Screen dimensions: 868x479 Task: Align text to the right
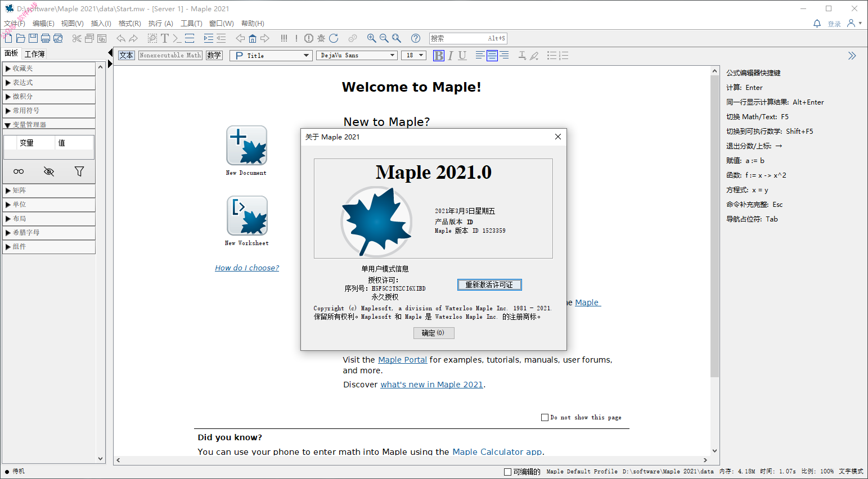tap(505, 55)
